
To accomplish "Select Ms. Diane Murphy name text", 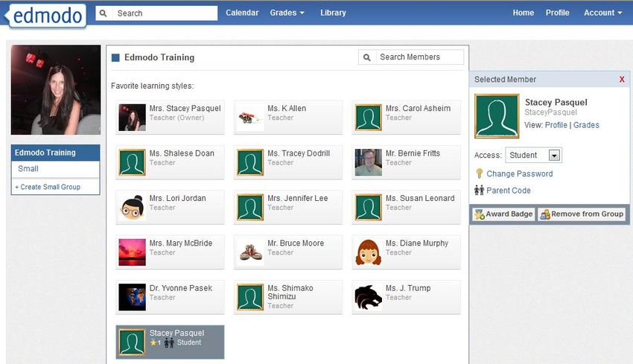I will (416, 243).
